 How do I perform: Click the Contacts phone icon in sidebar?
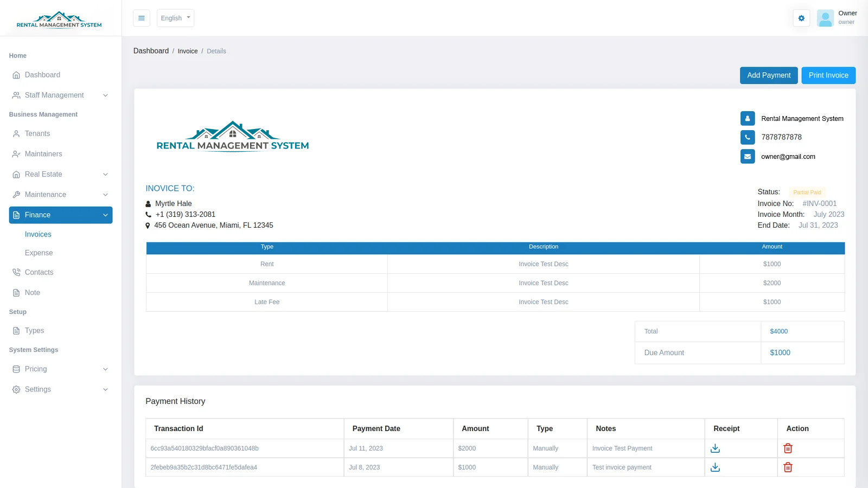(x=16, y=272)
